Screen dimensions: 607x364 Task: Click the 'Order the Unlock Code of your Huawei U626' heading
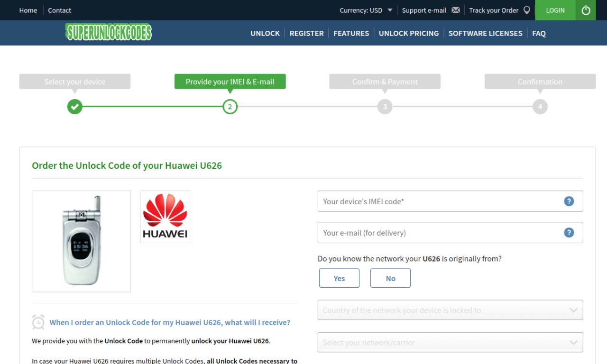tap(127, 165)
